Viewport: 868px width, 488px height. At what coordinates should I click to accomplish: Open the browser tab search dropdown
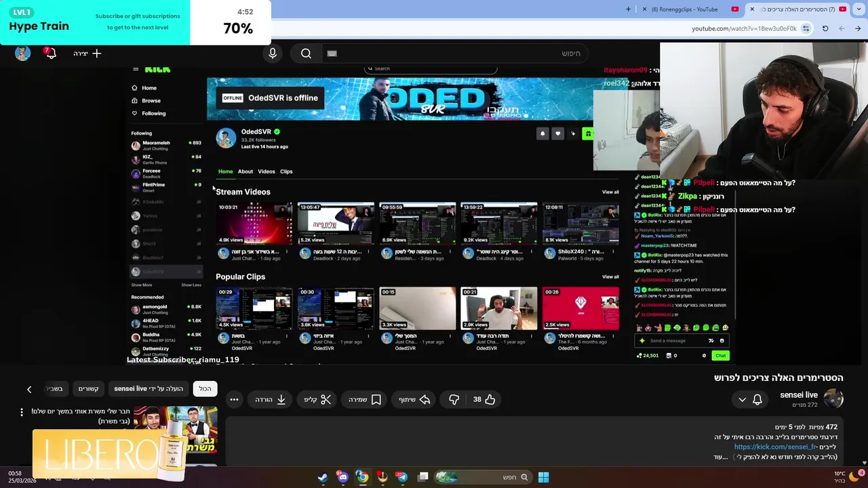tap(858, 9)
